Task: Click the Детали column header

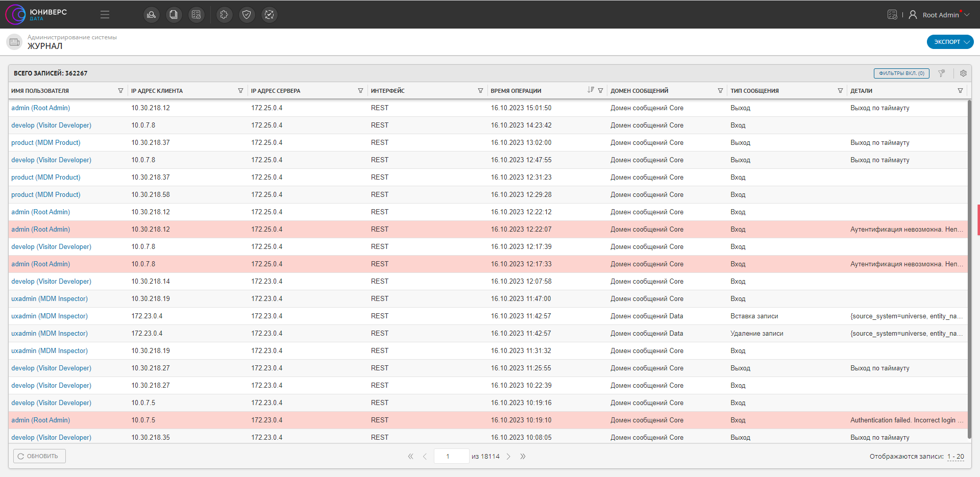Action: tap(862, 91)
